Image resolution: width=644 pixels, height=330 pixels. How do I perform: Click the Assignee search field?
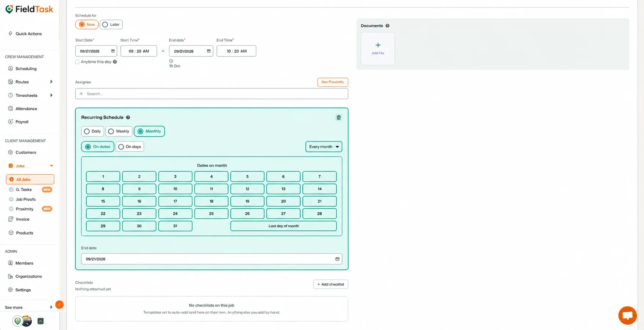[x=212, y=94]
